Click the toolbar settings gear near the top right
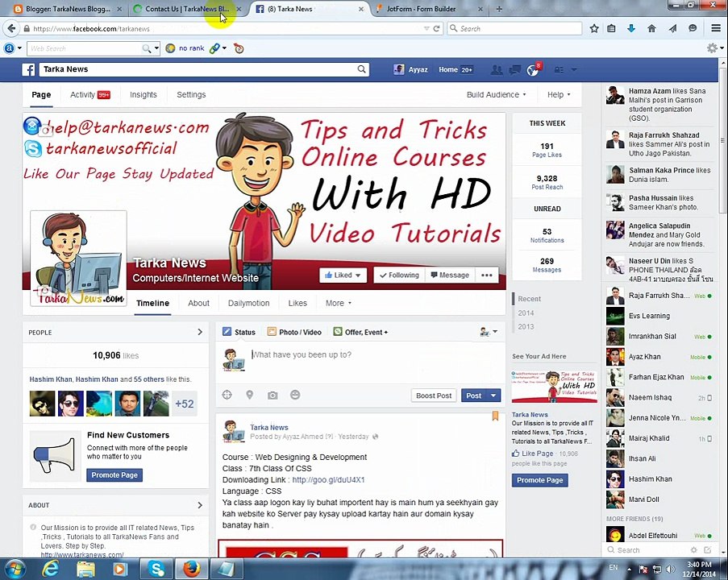Screen dimensions: 728x580 point(712,48)
